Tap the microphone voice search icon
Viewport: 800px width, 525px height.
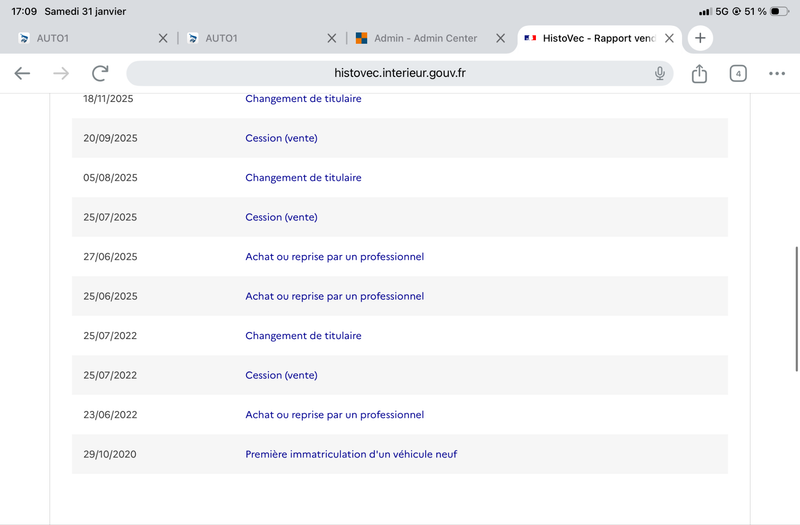(660, 73)
